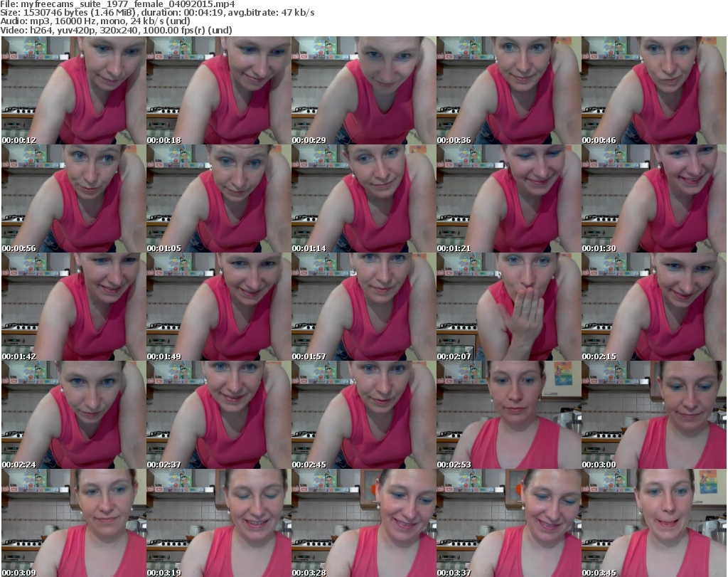Pick the frame at 00:01:49
Screen dimensions: 728x577
(x=219, y=307)
